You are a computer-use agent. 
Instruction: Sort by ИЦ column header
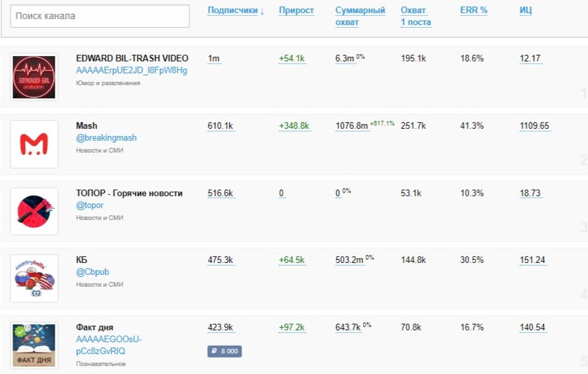pos(525,11)
